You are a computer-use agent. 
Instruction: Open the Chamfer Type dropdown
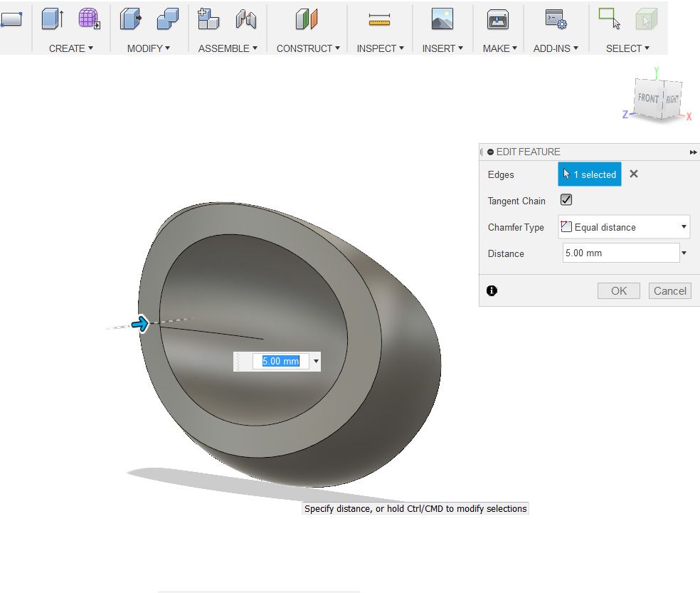624,227
